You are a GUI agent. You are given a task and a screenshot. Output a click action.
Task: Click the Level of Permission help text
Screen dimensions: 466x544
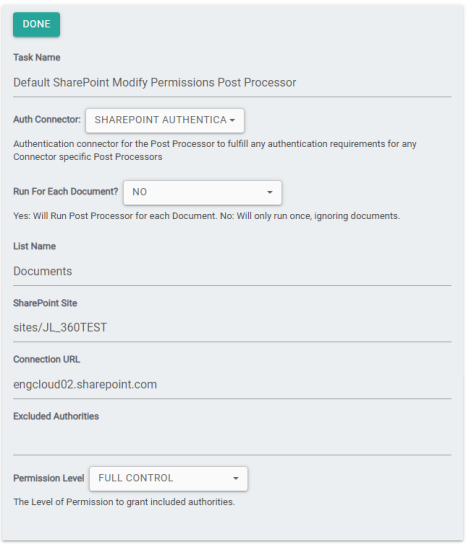coord(124,502)
